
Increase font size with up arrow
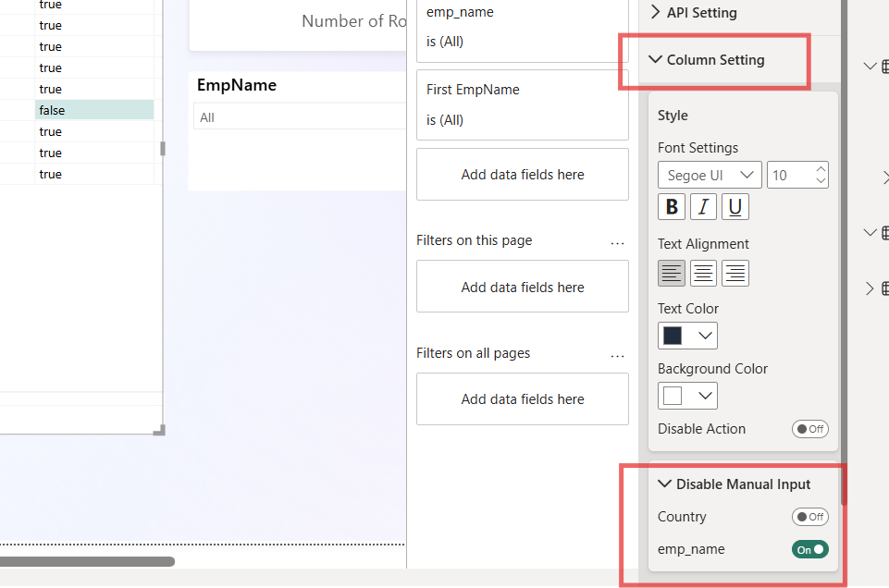pyautogui.click(x=821, y=169)
